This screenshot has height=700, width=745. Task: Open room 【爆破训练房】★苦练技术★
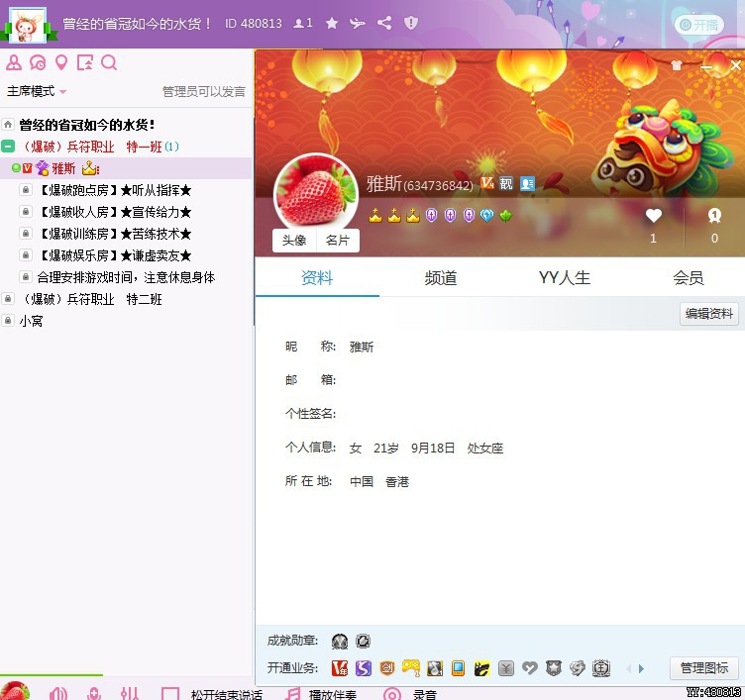point(114,234)
